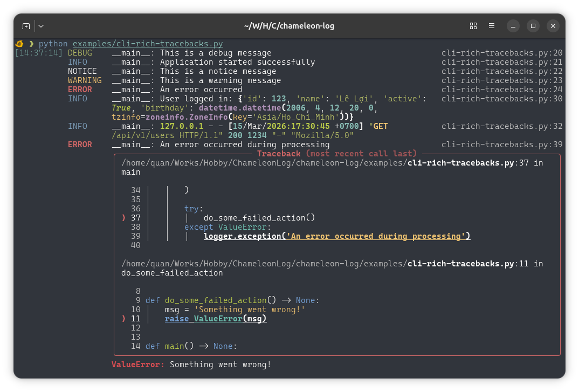Click source reference cli-rich-tracebacks.py:22

[x=502, y=71]
